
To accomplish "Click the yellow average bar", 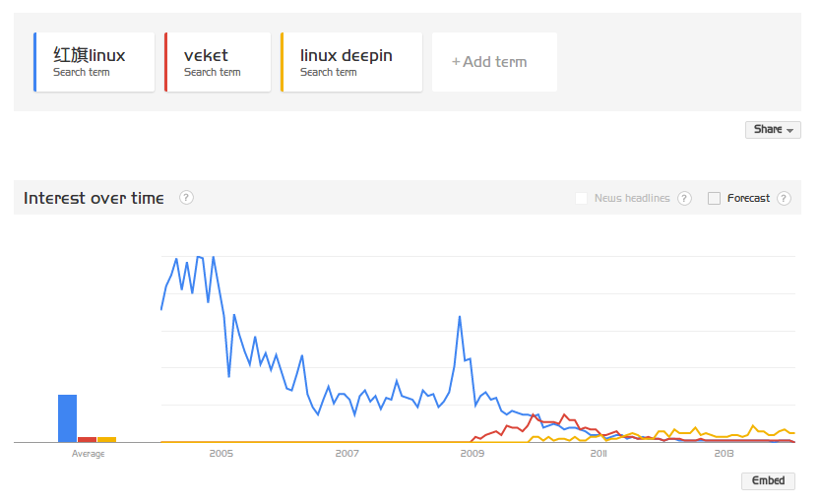I will click(106, 440).
